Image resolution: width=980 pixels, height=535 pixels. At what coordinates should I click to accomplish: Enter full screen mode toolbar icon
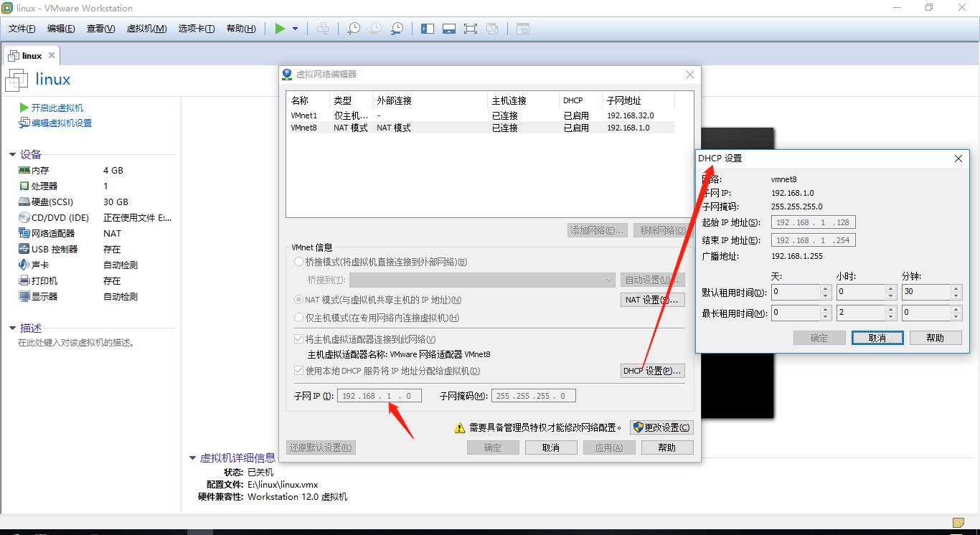coord(471,29)
